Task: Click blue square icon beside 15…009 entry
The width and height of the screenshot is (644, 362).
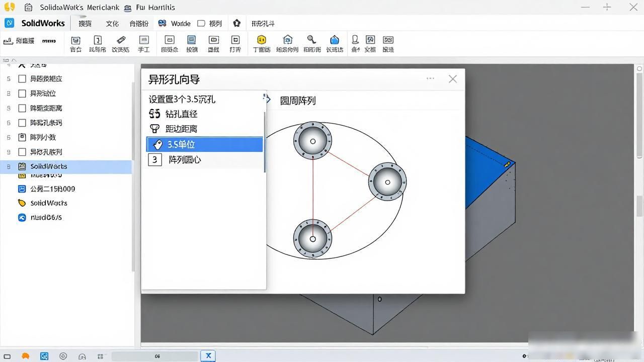Action: coord(22,189)
